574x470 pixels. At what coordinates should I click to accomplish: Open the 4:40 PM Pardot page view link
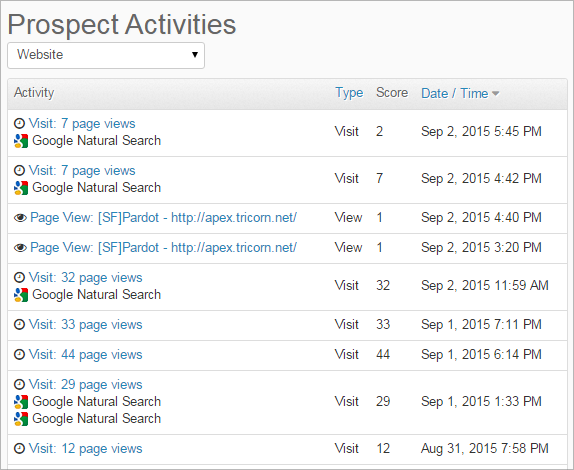(x=163, y=217)
